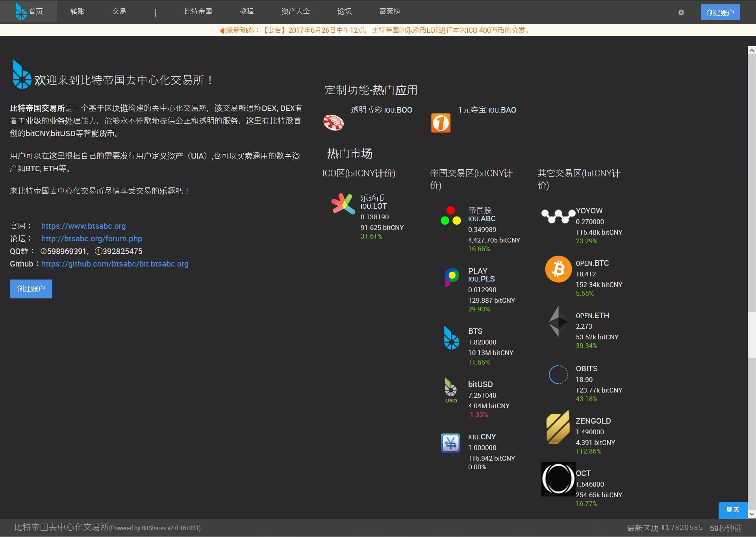Go to 首页 home tab

pos(28,11)
